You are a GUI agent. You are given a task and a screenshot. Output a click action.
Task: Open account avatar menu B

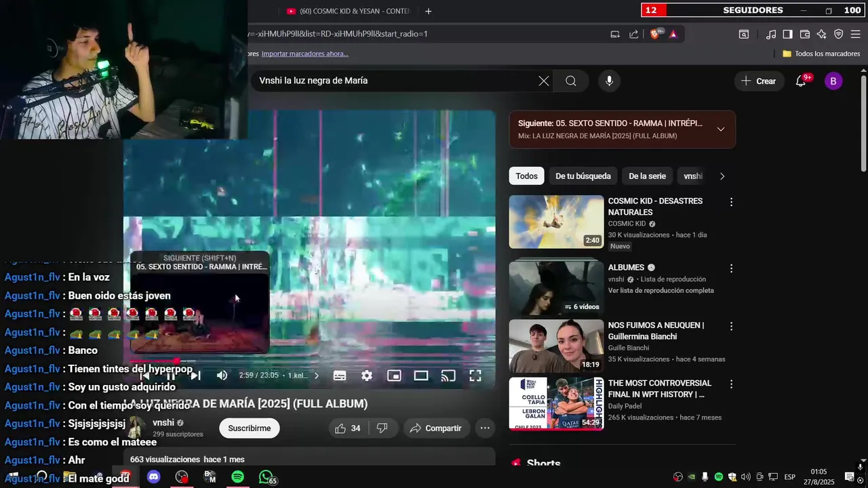tap(833, 81)
